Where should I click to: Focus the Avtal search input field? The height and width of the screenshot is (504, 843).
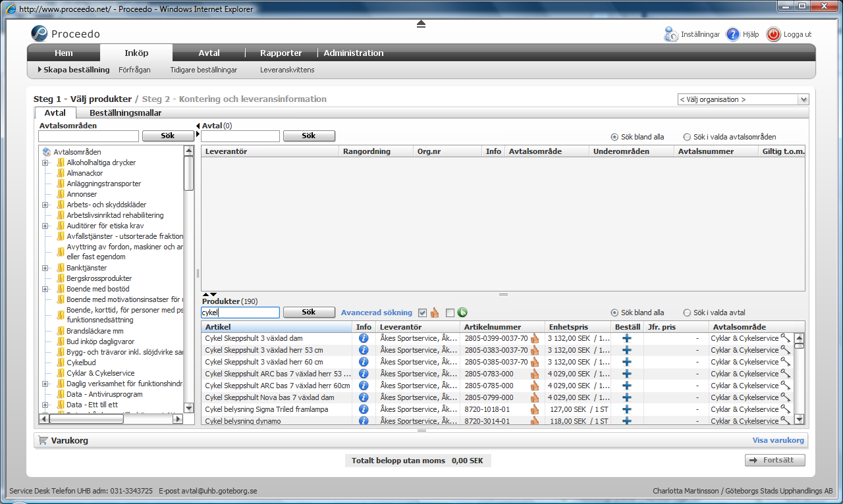point(240,136)
